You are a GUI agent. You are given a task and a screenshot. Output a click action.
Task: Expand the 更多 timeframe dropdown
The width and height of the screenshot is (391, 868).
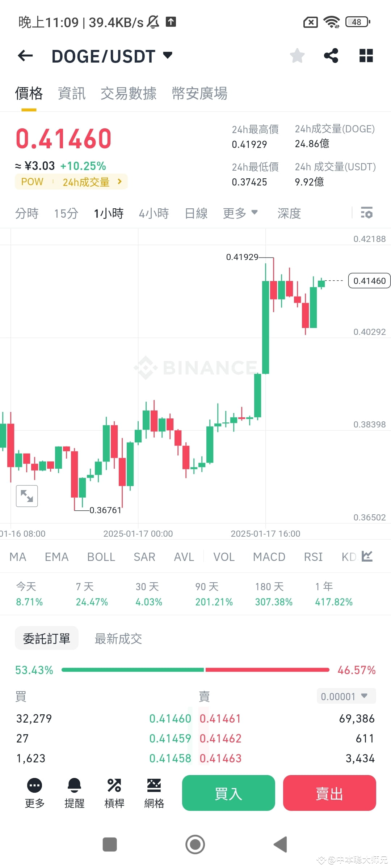(240, 213)
